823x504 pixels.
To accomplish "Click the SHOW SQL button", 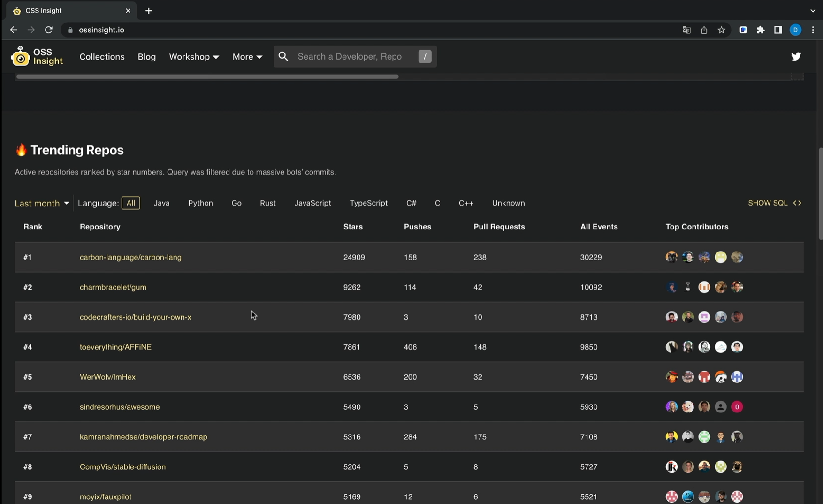I will tap(775, 203).
